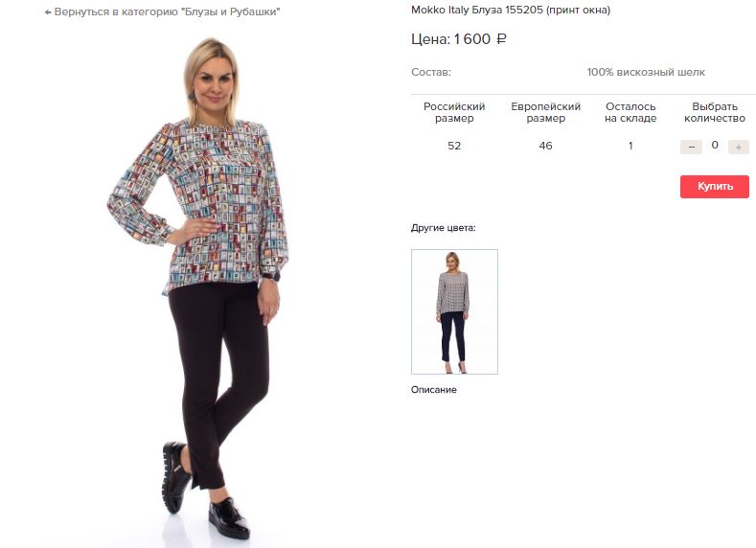Image resolution: width=756 pixels, height=548 pixels.
Task: Open the Описание section
Action: [x=433, y=389]
